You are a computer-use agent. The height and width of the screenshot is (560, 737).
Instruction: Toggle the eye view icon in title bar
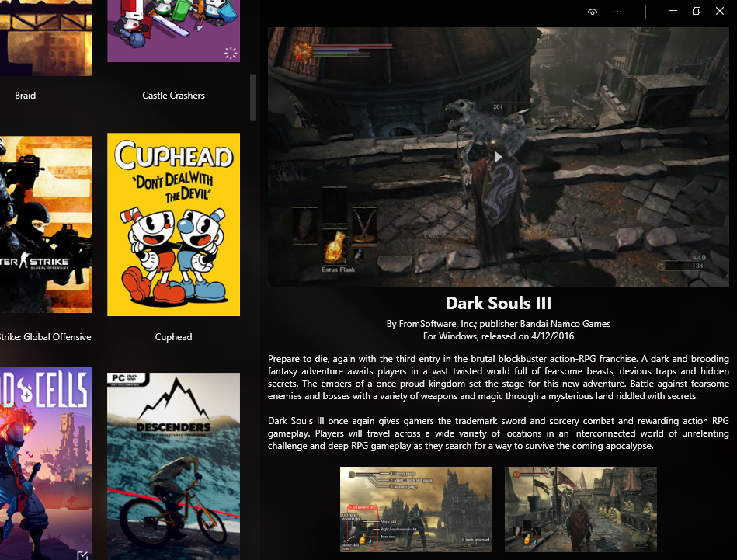click(593, 12)
